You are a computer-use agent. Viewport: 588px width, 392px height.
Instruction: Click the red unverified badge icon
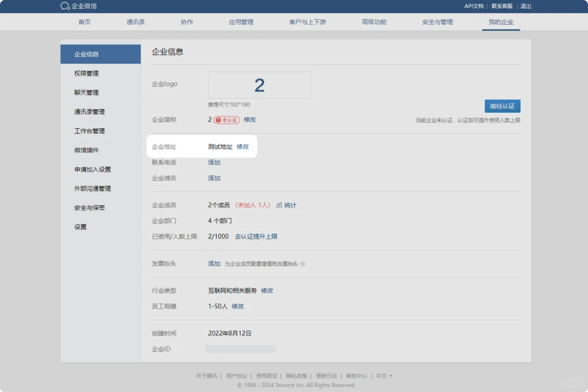[x=219, y=120]
